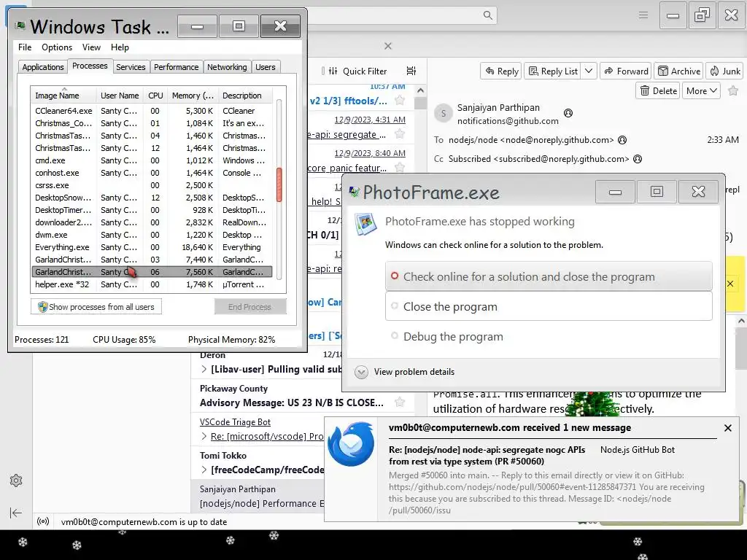Switch to the Services tab
The height and width of the screenshot is (560, 747).
[x=131, y=67]
